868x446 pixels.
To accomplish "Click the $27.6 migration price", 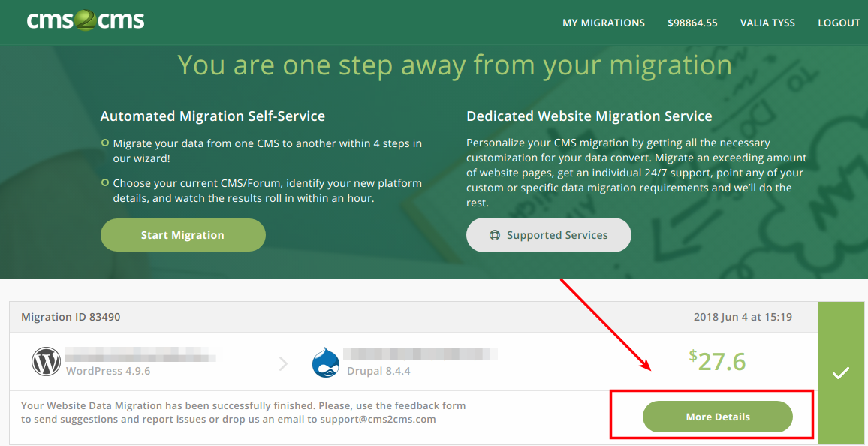I will (717, 361).
